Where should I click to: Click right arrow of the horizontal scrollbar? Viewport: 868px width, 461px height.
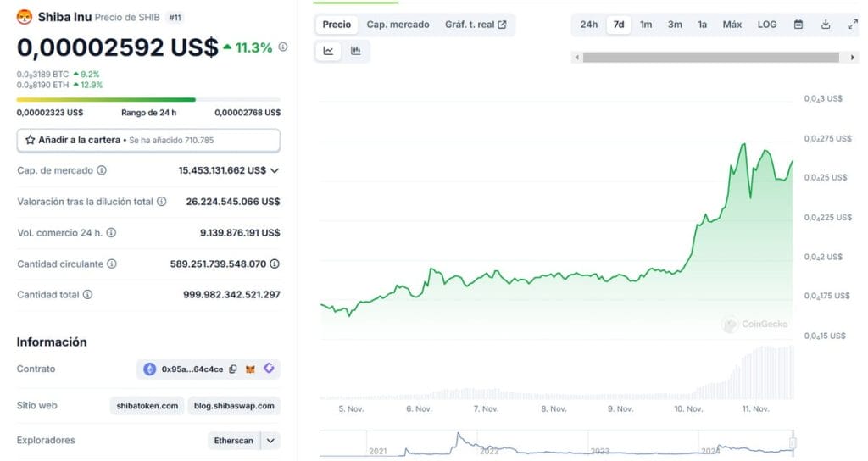[853, 57]
